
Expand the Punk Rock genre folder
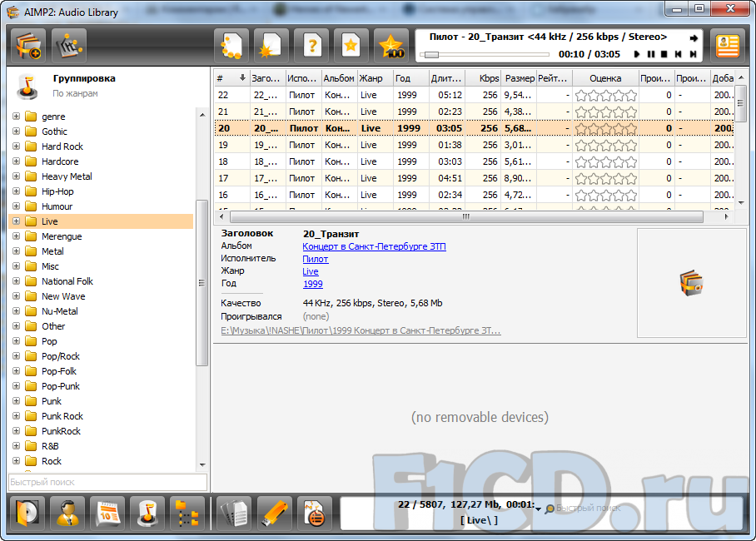(16, 415)
